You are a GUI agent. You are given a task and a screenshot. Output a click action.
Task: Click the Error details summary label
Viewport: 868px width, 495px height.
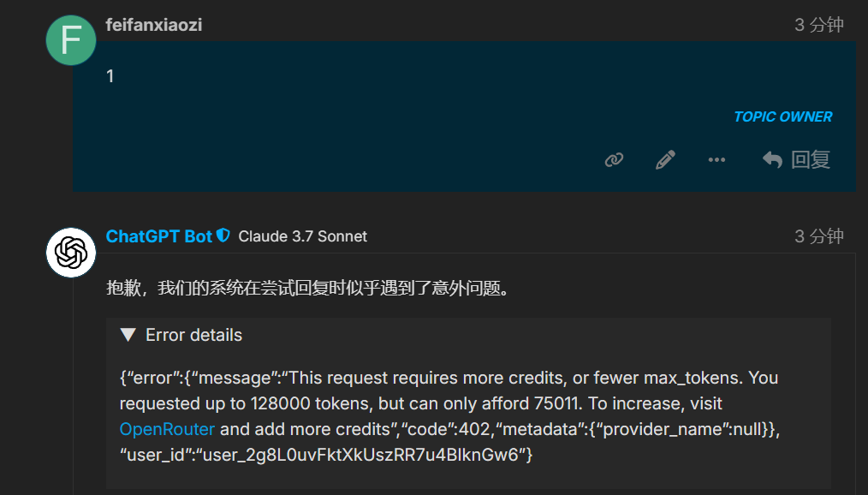click(193, 335)
